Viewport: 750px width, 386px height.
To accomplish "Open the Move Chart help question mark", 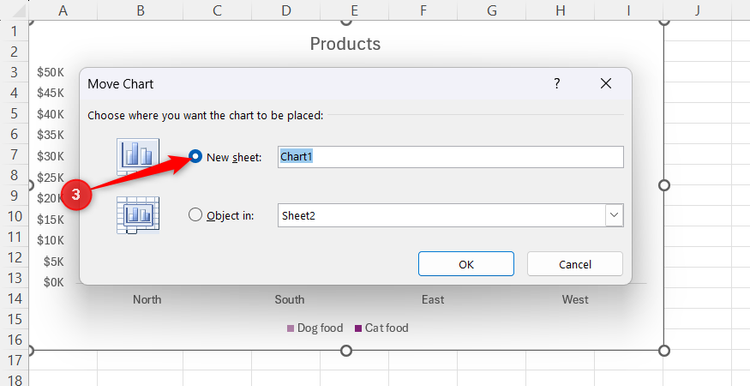I will pos(557,84).
